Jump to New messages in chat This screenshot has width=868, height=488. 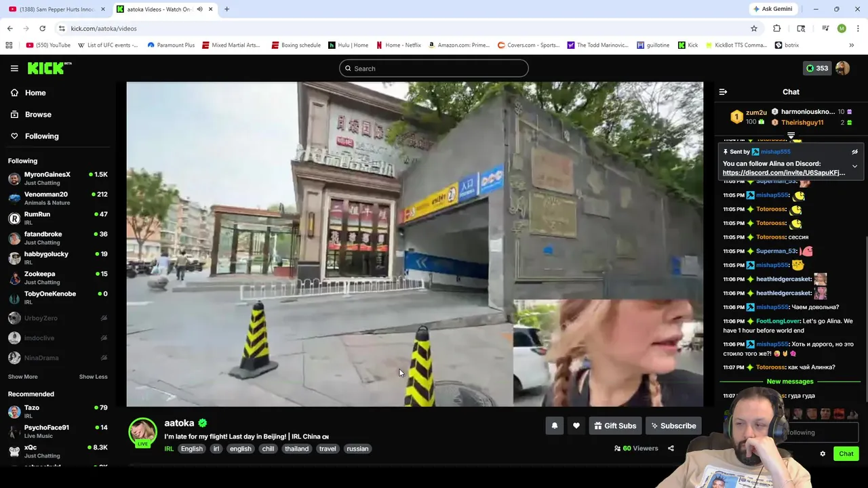(789, 382)
